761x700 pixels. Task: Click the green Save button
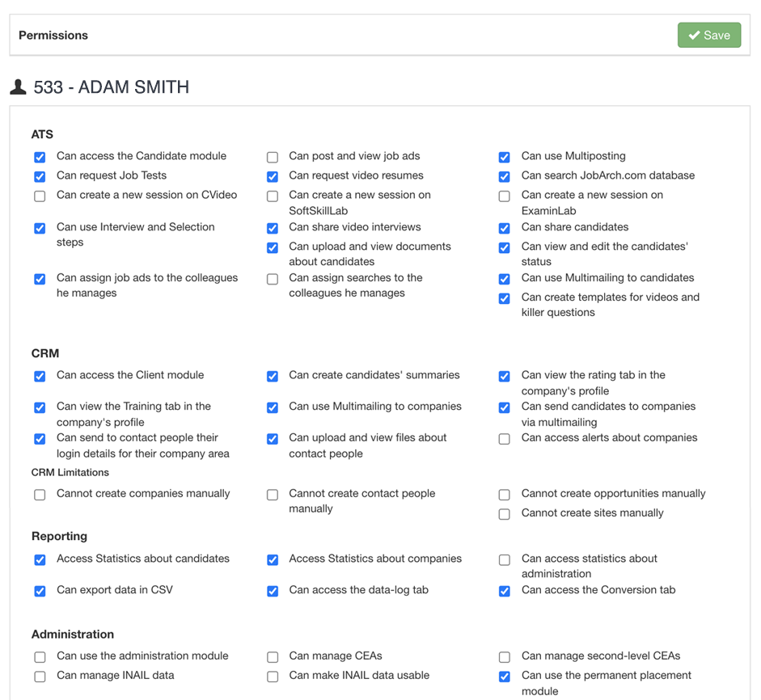click(708, 35)
